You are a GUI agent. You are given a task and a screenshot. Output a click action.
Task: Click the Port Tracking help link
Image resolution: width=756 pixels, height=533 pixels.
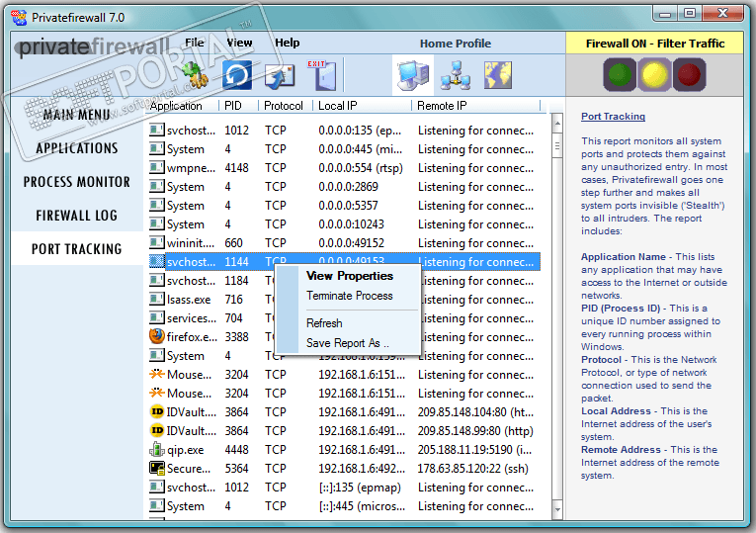(613, 117)
